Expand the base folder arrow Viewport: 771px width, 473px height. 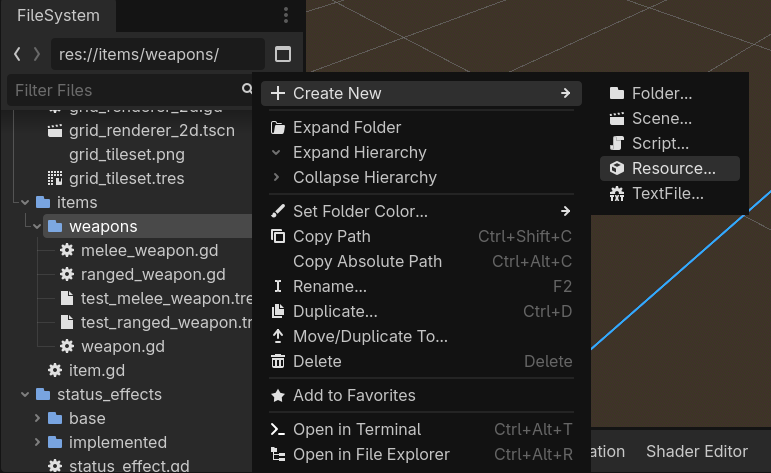pos(37,418)
